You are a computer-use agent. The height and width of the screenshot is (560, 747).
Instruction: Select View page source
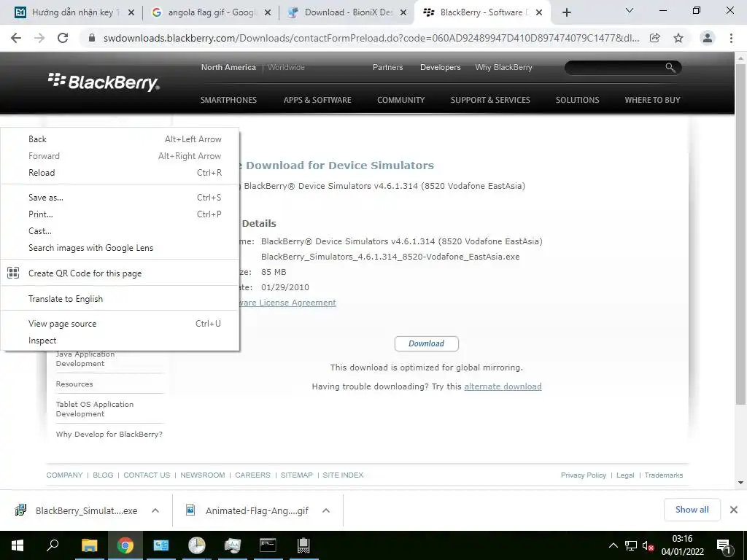tap(120, 324)
